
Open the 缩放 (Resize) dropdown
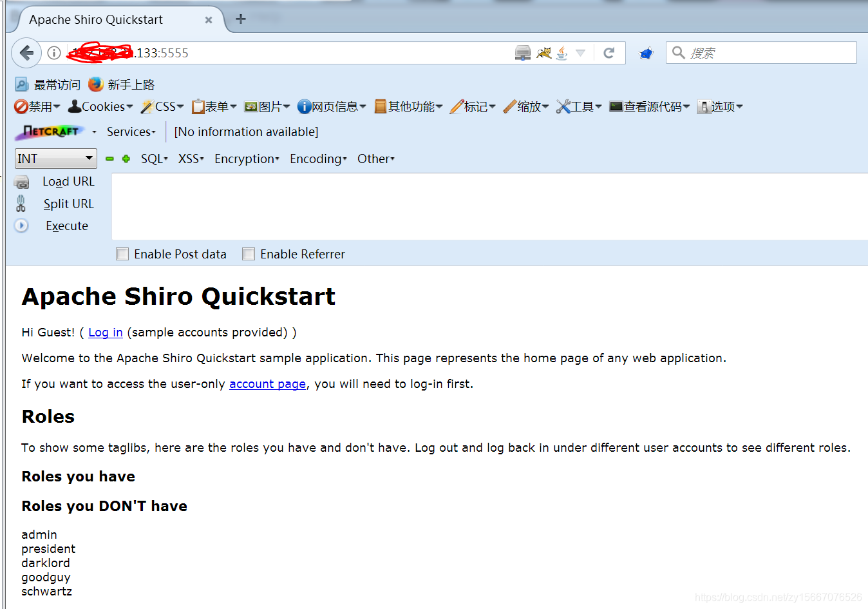point(526,107)
